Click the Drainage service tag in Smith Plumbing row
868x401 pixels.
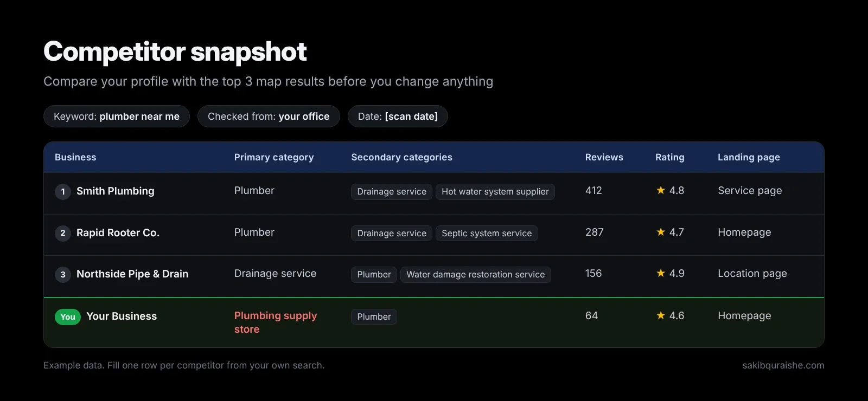(x=392, y=192)
